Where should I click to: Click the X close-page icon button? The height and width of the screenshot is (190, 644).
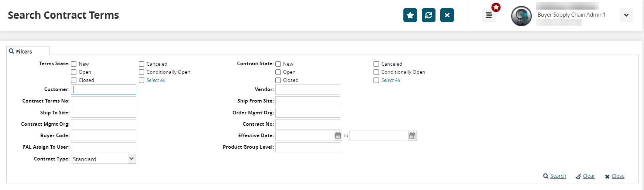[x=447, y=15]
